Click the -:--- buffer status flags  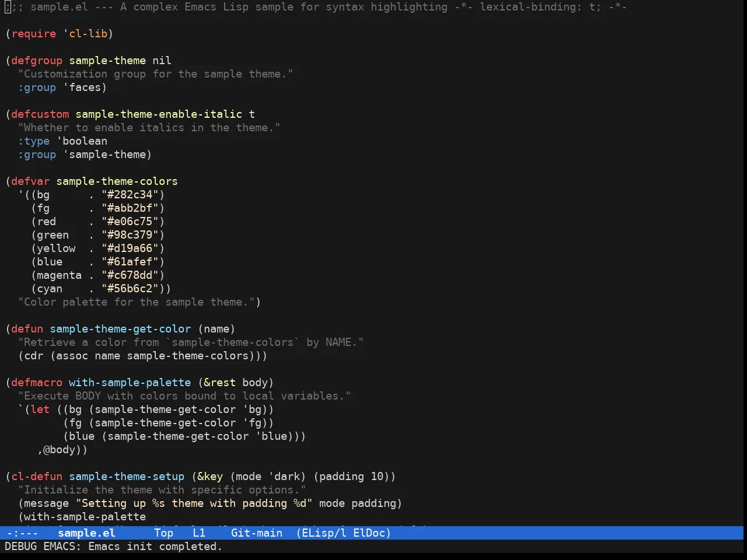(x=22, y=533)
